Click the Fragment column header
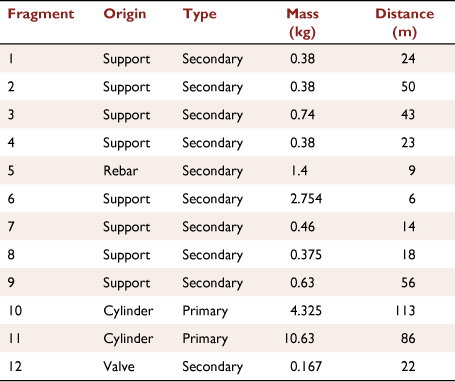The height and width of the screenshot is (382, 455). pos(41,15)
